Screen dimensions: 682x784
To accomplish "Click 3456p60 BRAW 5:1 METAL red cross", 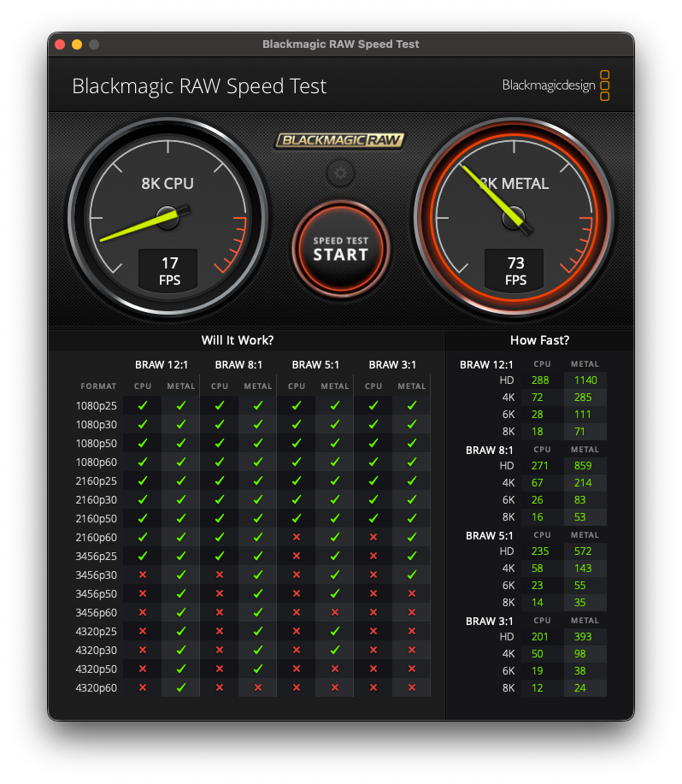I will 335,612.
